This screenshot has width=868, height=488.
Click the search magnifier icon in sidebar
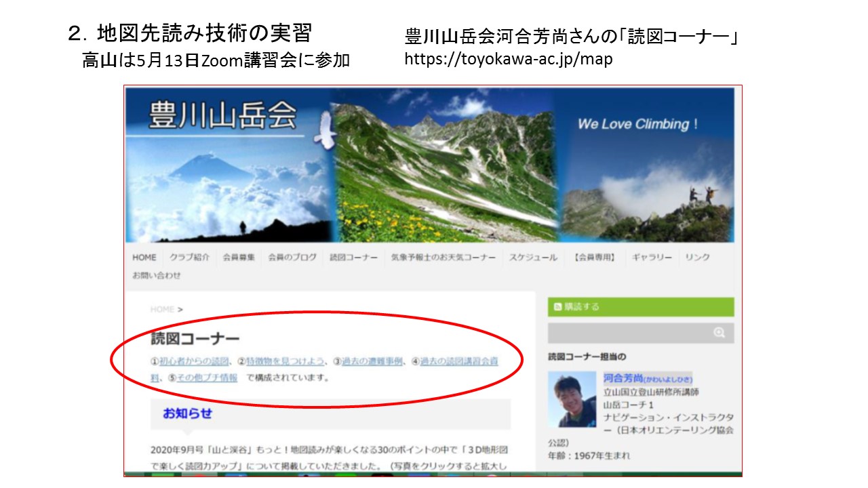(719, 333)
